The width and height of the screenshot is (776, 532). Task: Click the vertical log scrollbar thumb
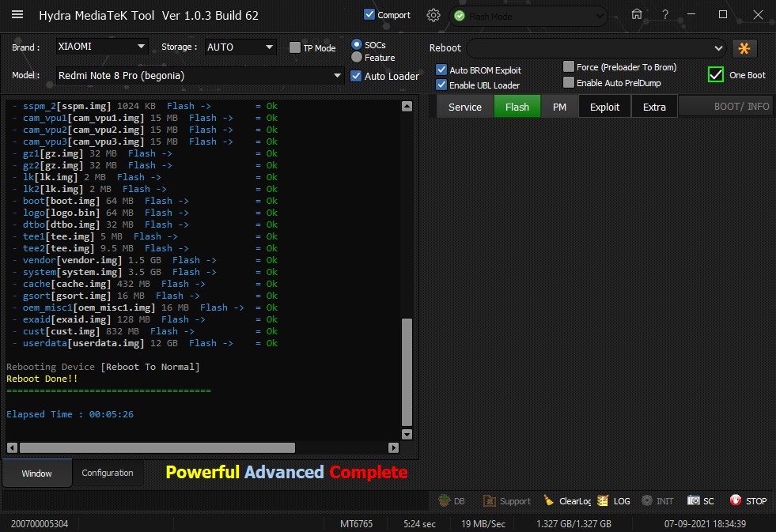pos(407,372)
